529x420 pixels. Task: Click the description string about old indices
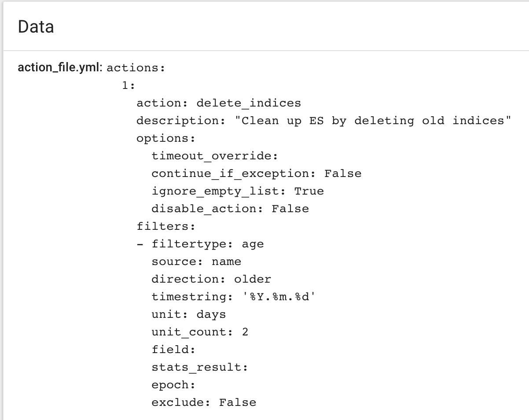[x=376, y=121]
